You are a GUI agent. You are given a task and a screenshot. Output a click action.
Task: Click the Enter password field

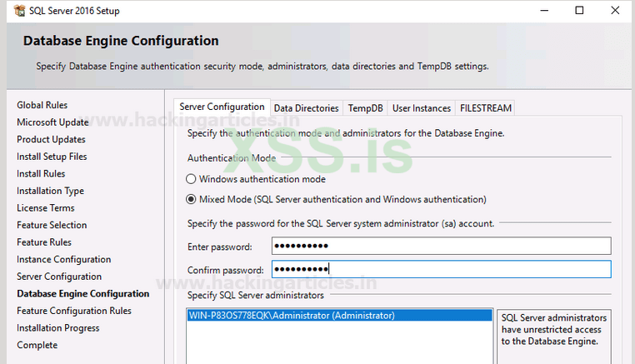click(441, 246)
